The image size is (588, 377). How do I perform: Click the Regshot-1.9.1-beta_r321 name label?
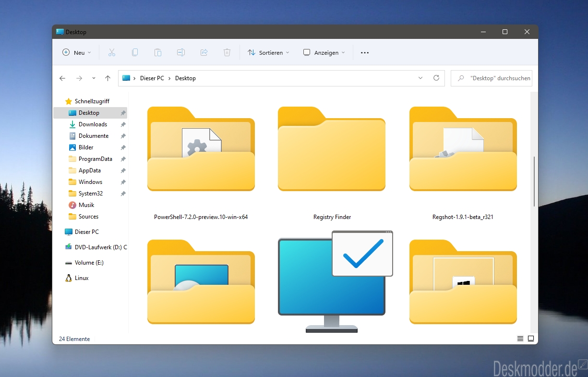(x=463, y=217)
